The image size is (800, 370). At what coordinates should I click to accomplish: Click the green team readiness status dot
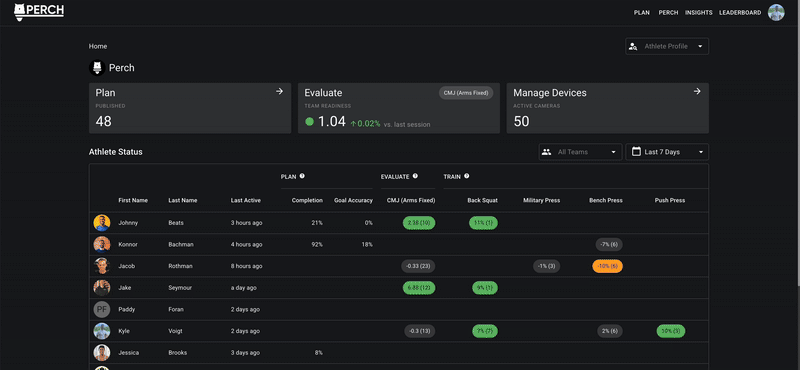(x=309, y=121)
